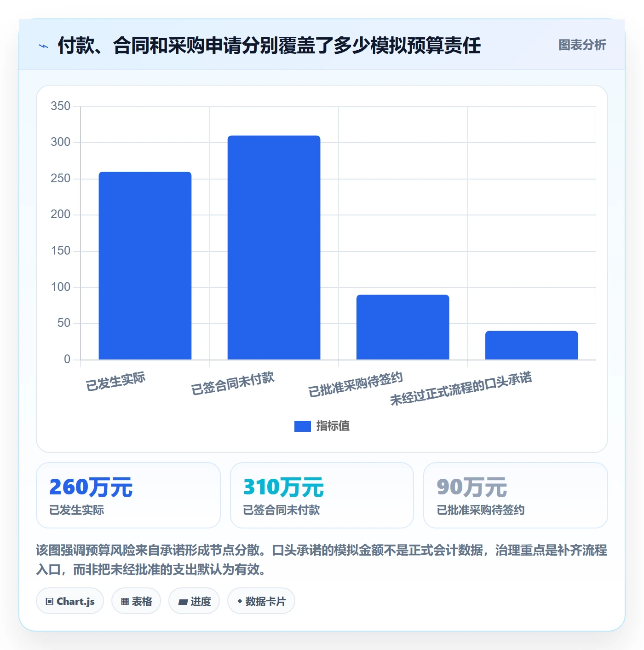Select the 已签合同未付款 bar in the chart
This screenshot has width=644, height=650.
pos(274,248)
